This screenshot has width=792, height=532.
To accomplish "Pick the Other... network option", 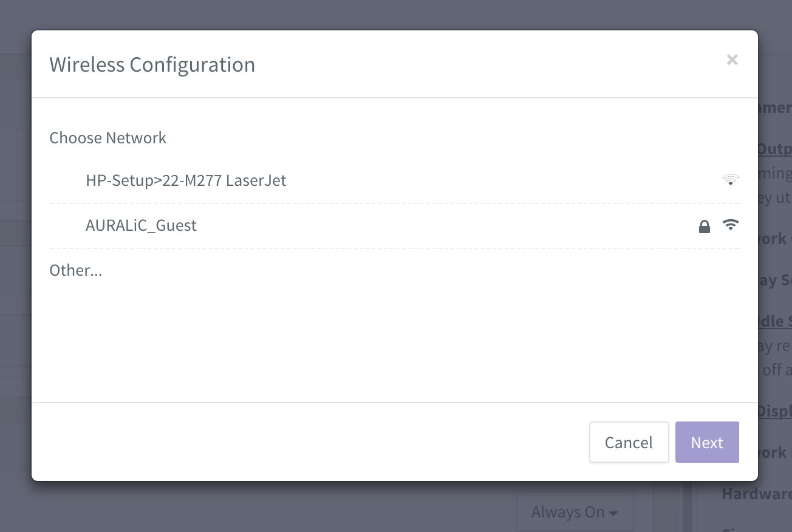I will (x=76, y=270).
